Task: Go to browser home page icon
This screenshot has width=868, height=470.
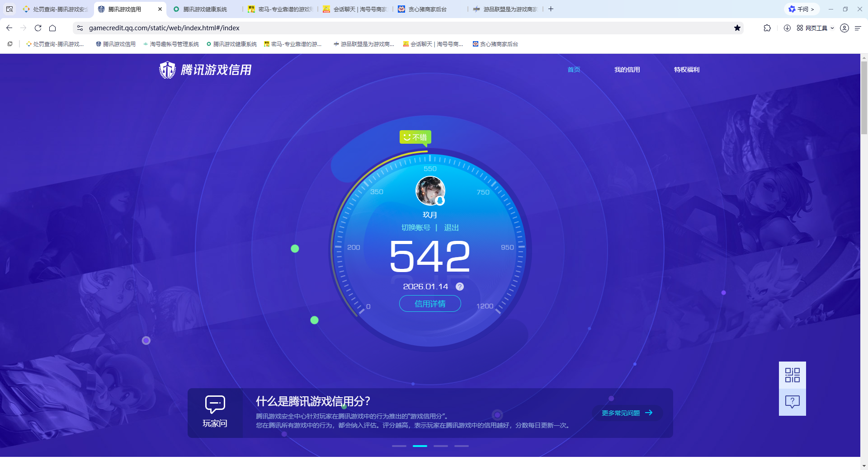Action: click(53, 28)
